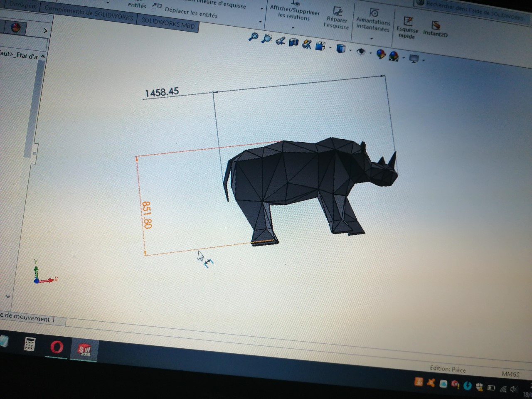Viewport: 532px width, 399px height.
Task: Expand the View Orientation dropdown arrow
Action: click(x=330, y=47)
